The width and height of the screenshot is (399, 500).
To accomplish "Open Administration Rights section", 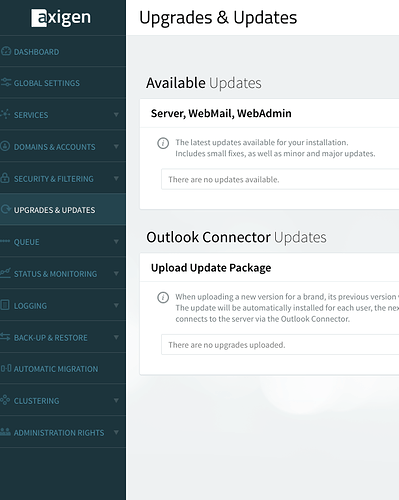I will 63,432.
